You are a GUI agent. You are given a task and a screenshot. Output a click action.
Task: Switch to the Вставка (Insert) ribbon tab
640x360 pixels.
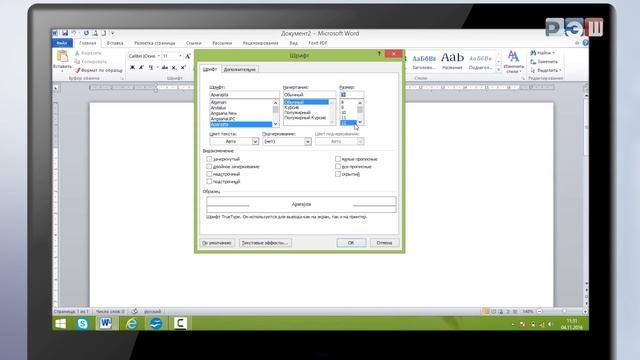115,43
